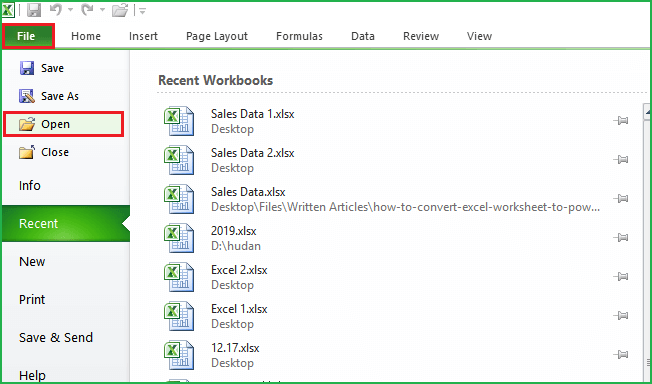Expand the Customize Quick Access Toolbar arrow
The width and height of the screenshot is (652, 384).
point(143,11)
